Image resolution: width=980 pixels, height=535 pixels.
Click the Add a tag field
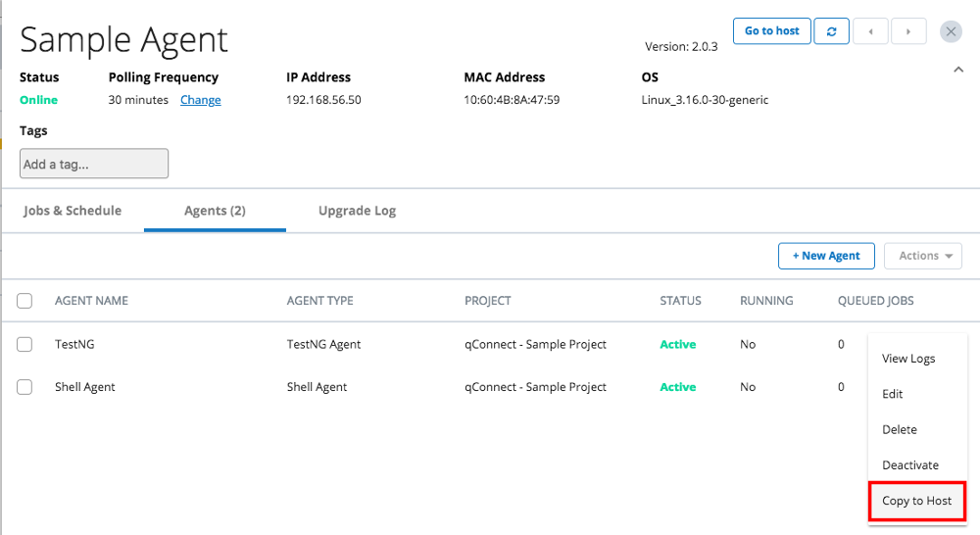94,164
